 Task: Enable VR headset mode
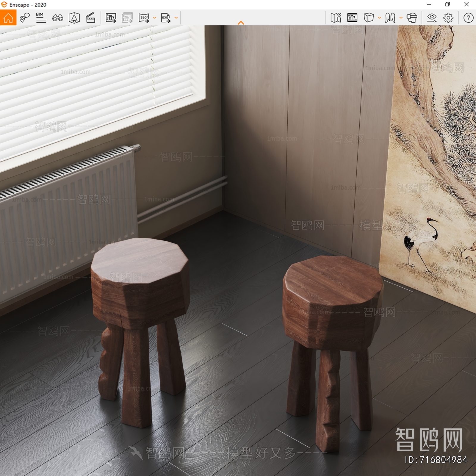click(x=412, y=18)
